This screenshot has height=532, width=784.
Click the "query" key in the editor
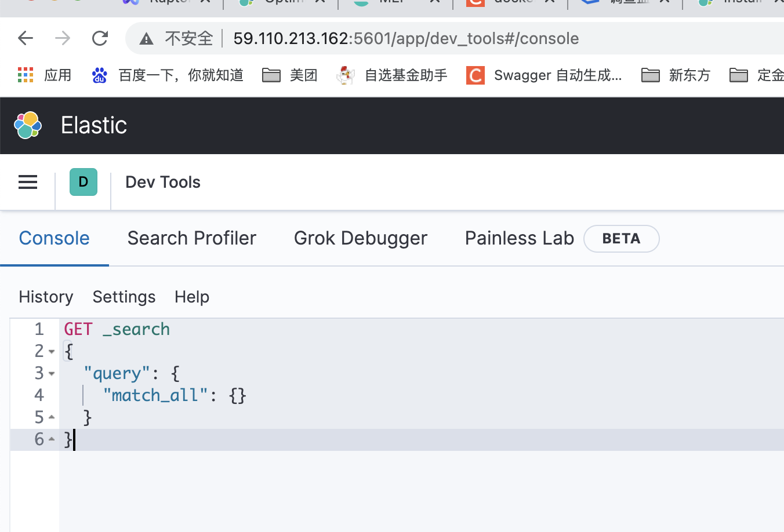(x=117, y=373)
